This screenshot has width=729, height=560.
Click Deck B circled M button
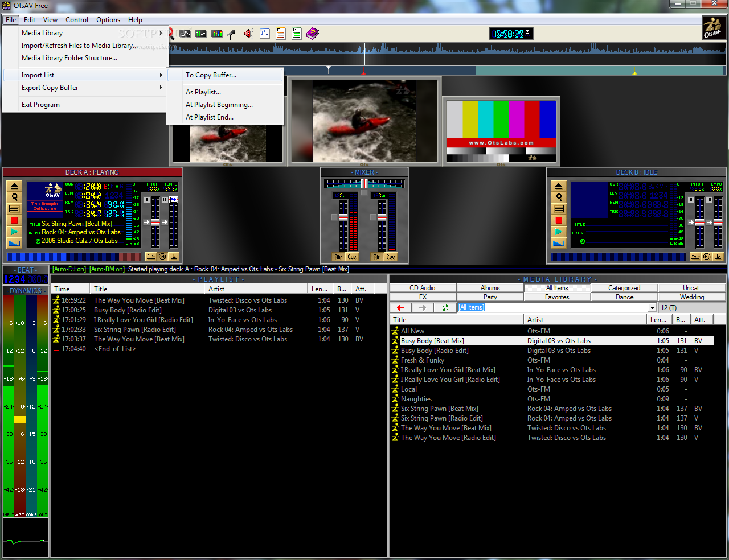[x=707, y=257]
